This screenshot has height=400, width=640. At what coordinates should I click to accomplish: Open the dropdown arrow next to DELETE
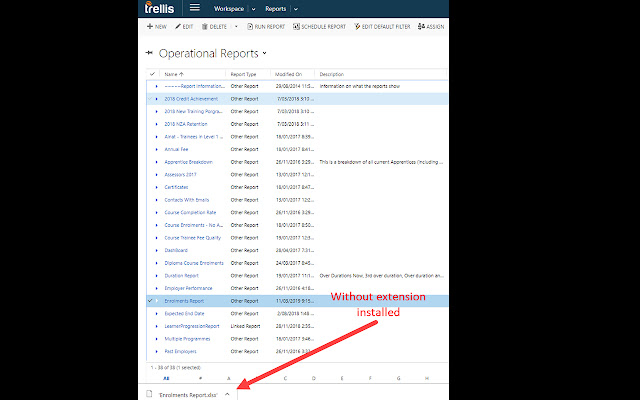click(236, 27)
